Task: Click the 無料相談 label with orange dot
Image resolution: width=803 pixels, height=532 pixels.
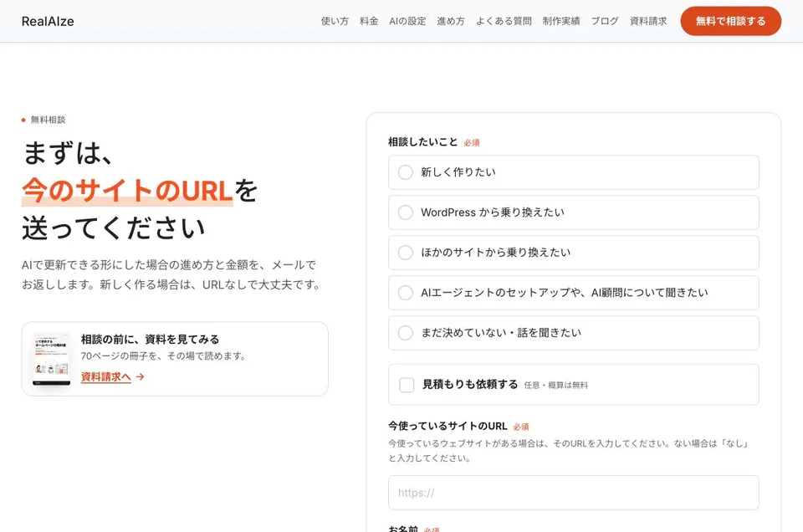Action: [43, 120]
